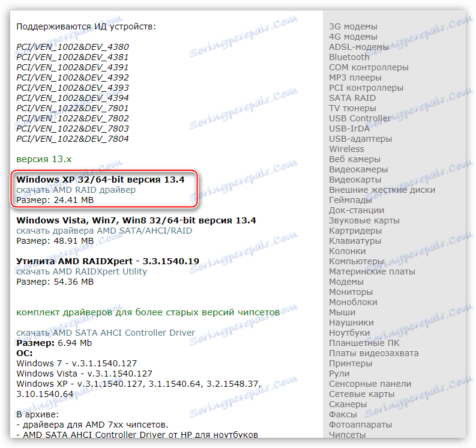Select 'Веб камеры' category
The width and height of the screenshot is (476, 448).
355,159
